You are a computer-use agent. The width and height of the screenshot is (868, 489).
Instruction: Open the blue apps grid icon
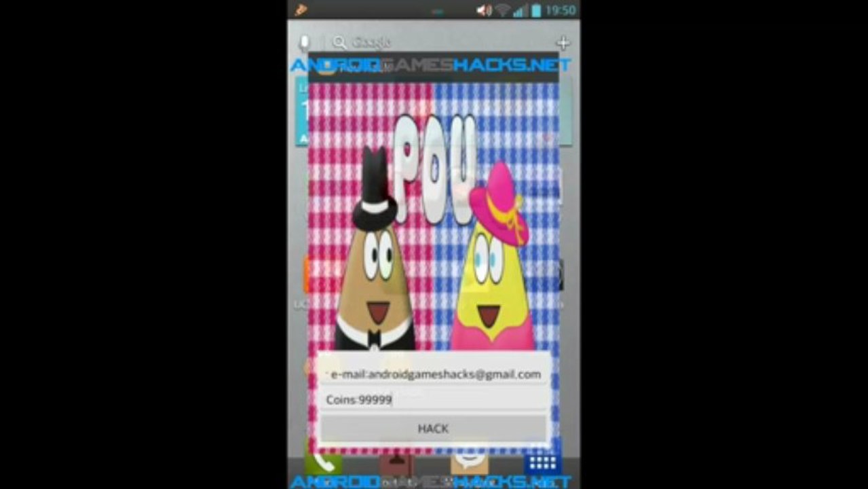click(x=542, y=463)
